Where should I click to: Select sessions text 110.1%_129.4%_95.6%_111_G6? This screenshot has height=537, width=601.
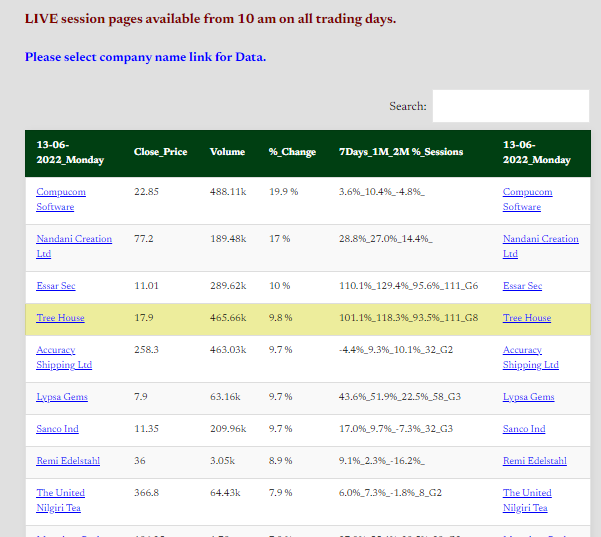(x=409, y=286)
